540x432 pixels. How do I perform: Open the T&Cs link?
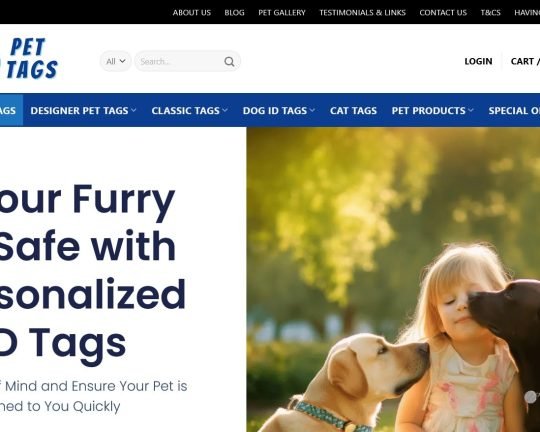[x=490, y=13]
